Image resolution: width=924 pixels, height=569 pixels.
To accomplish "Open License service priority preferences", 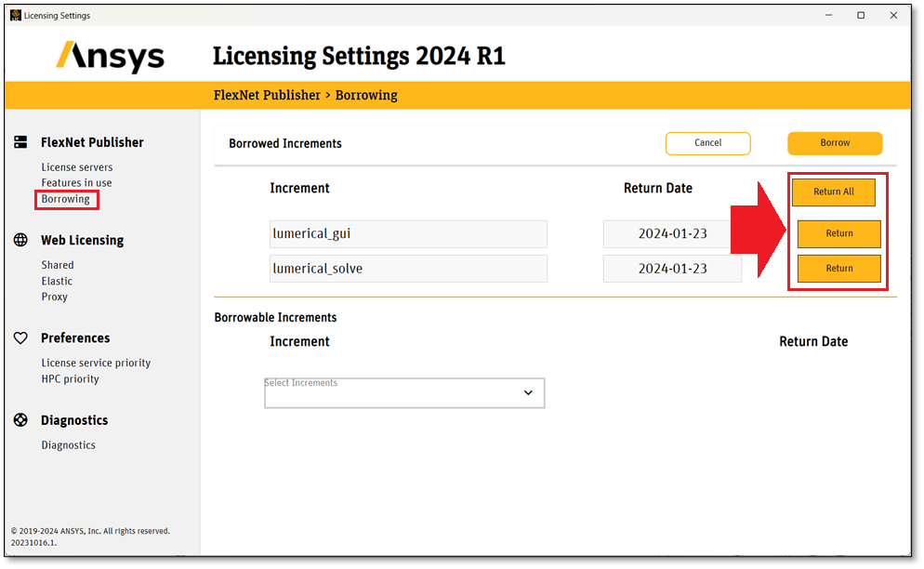I will coord(96,363).
